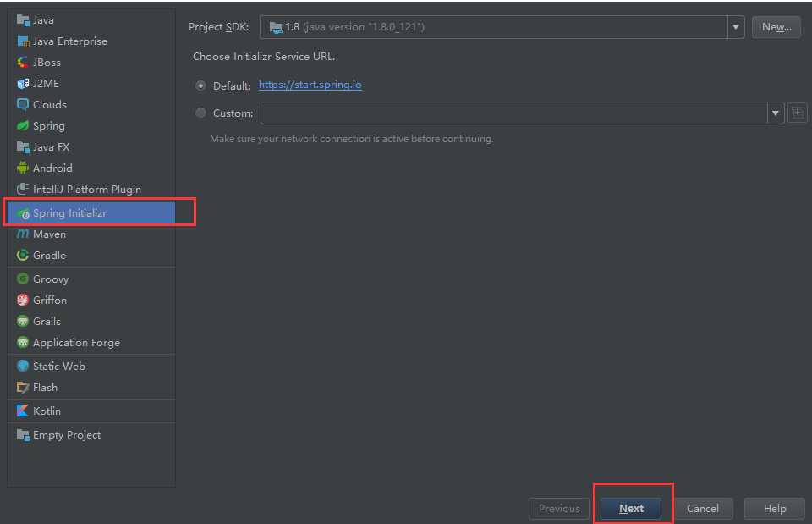Click the Previous button
Viewport: 812px width, 524px height.
click(x=559, y=509)
